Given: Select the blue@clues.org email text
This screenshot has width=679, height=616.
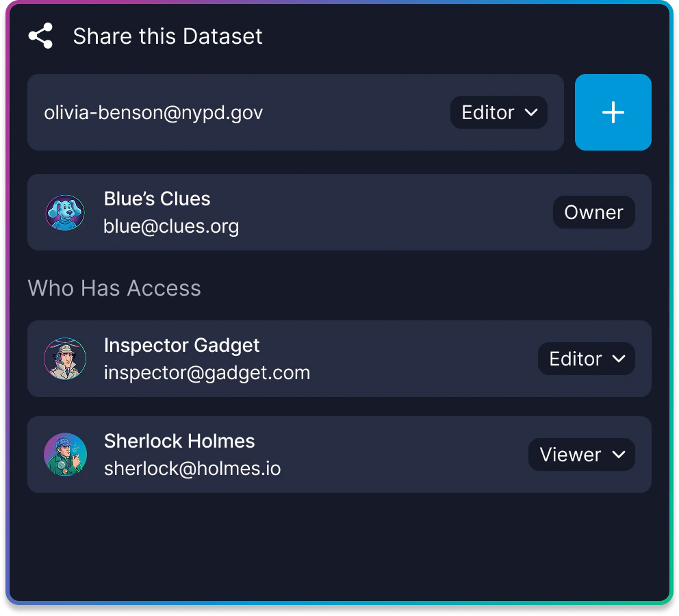Looking at the screenshot, I should point(171,226).
